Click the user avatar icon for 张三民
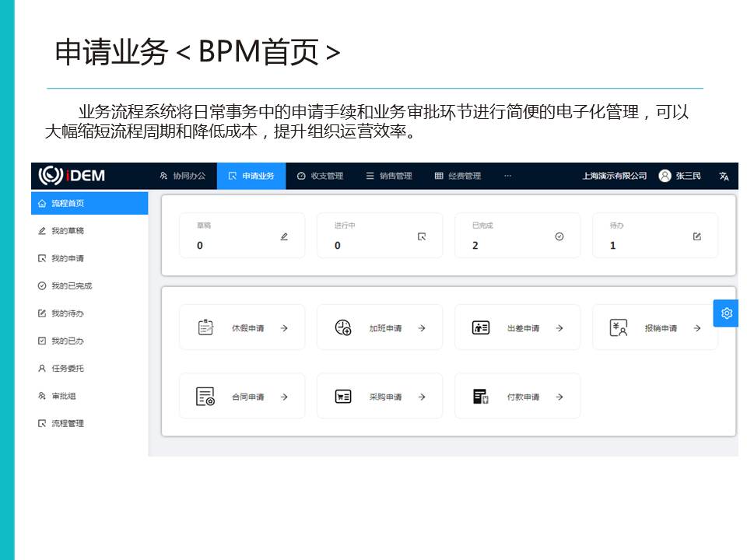 [x=665, y=176]
